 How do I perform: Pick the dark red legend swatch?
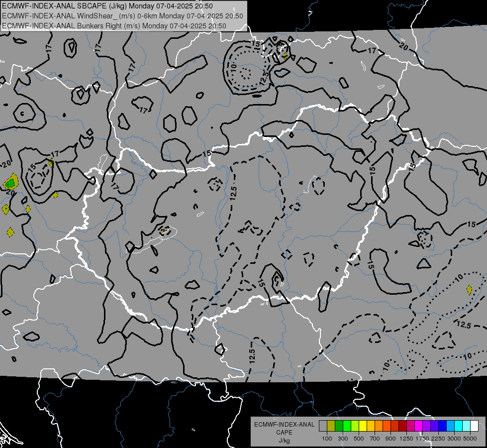click(x=402, y=426)
